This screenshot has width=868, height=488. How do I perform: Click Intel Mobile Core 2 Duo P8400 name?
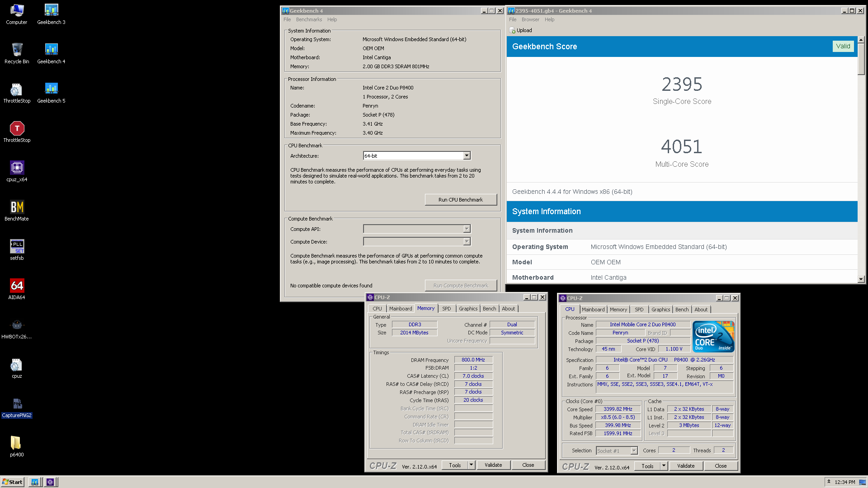pos(642,324)
